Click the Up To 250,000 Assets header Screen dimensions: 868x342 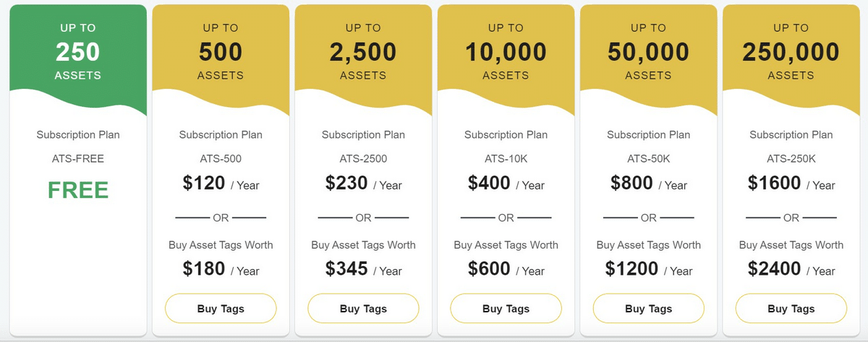pos(791,52)
